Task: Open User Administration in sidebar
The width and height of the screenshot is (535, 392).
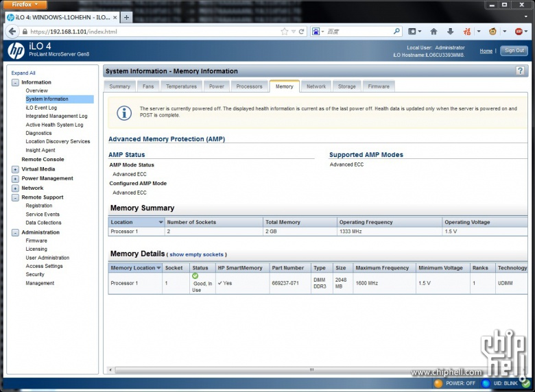Action: [47, 258]
